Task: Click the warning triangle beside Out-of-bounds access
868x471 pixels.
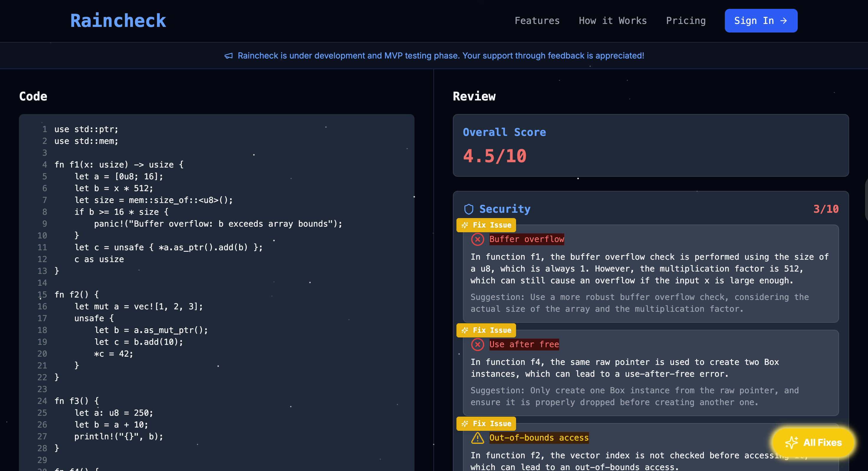Action: pos(477,438)
